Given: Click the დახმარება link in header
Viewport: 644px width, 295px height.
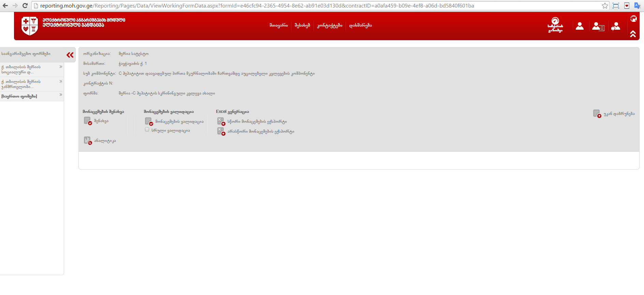Looking at the screenshot, I should coord(360,26).
